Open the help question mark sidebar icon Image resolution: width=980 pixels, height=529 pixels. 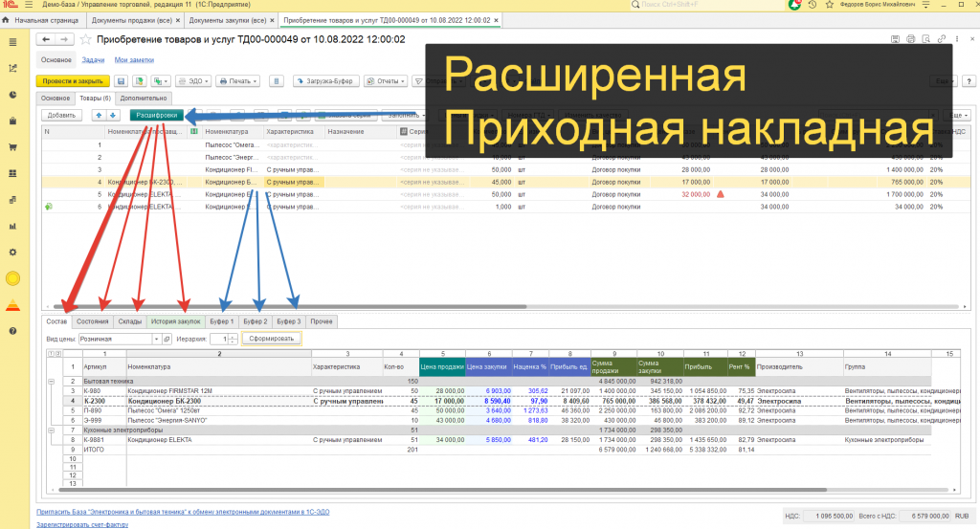click(x=12, y=331)
